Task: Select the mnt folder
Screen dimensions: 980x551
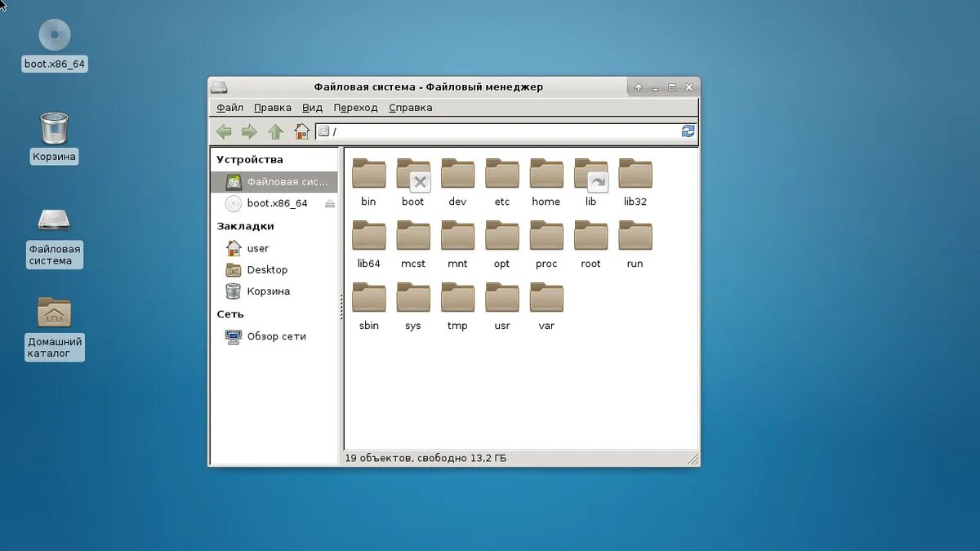Action: [x=457, y=245]
